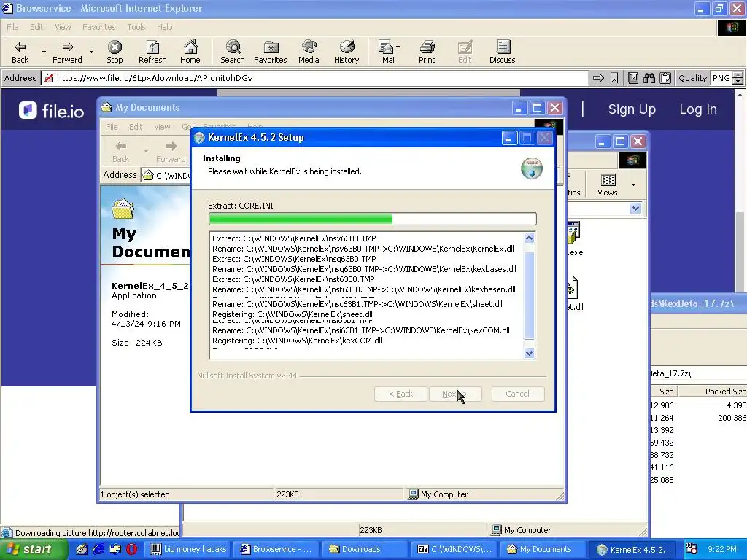Click the first quick launch icon beside Start
The width and height of the screenshot is (747, 560).
click(x=82, y=549)
